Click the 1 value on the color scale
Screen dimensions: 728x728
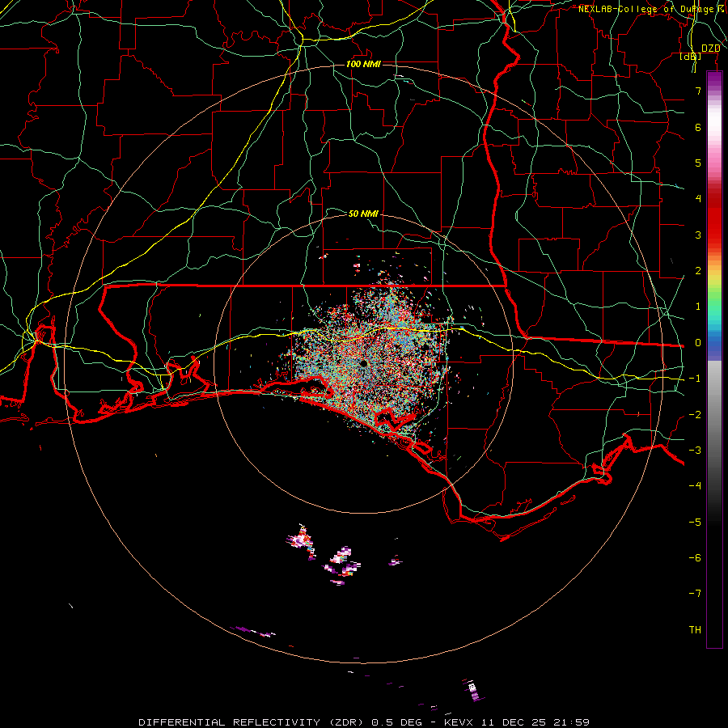698,307
